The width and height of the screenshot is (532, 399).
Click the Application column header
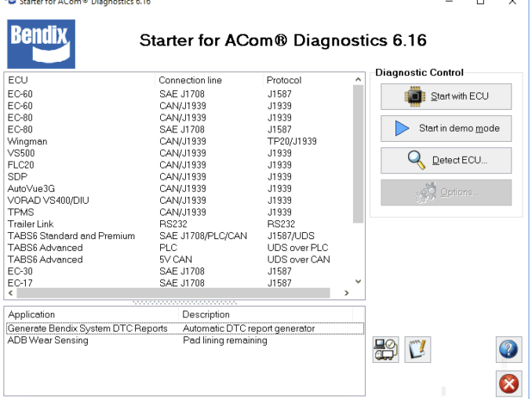(x=92, y=314)
